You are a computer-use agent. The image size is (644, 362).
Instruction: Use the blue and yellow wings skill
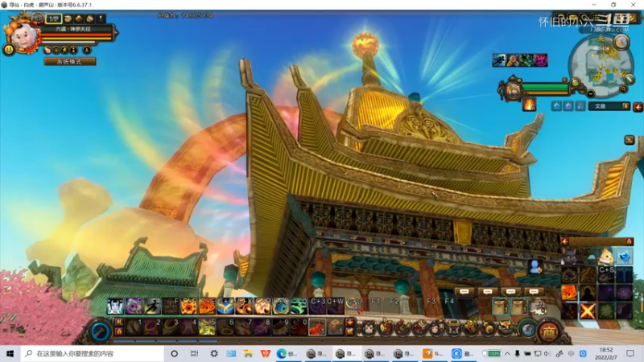[x=225, y=306]
